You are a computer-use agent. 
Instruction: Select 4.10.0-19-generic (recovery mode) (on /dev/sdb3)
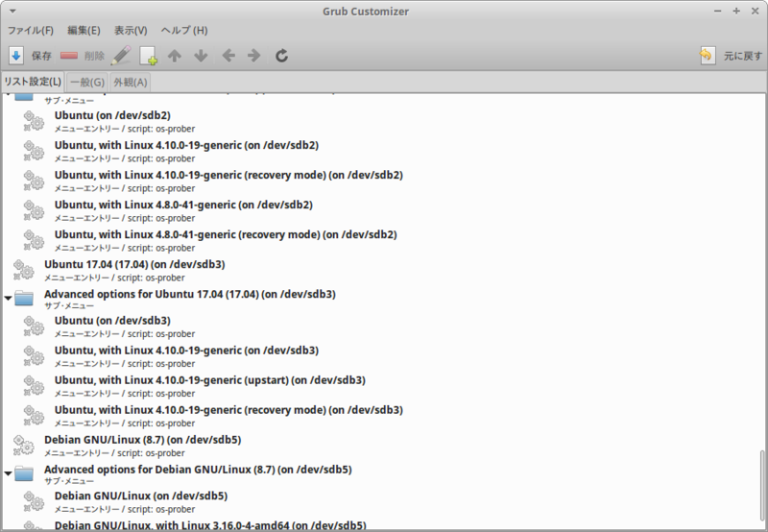pyautogui.click(x=228, y=410)
